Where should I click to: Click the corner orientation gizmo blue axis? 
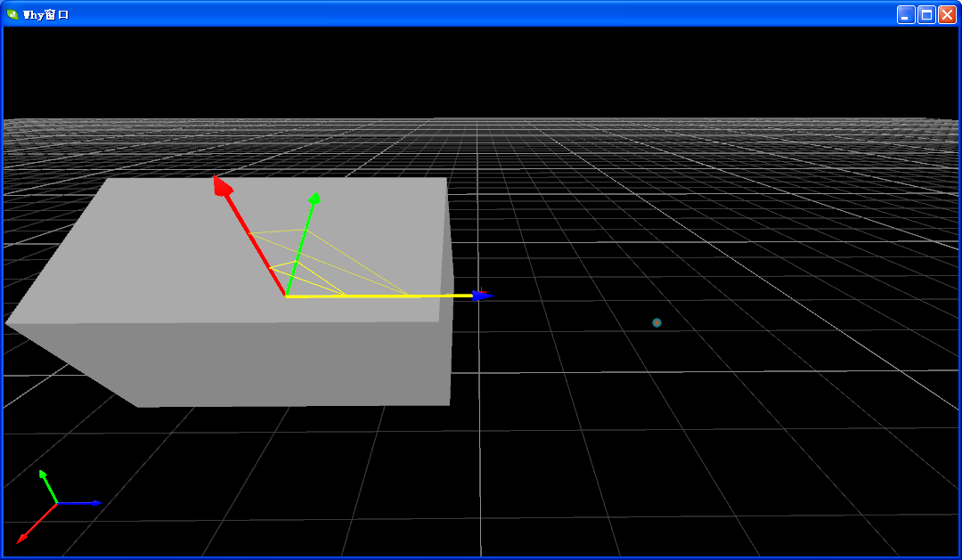[80, 503]
